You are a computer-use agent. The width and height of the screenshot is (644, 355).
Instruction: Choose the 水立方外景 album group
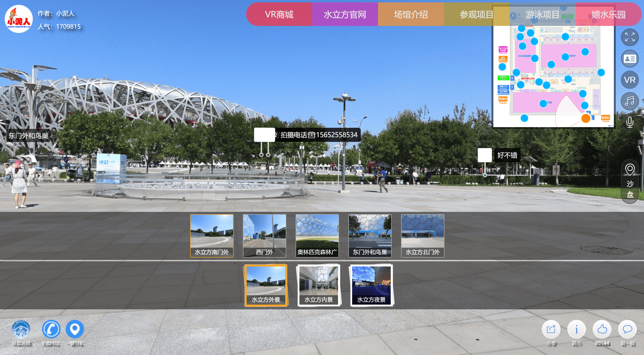click(x=266, y=285)
